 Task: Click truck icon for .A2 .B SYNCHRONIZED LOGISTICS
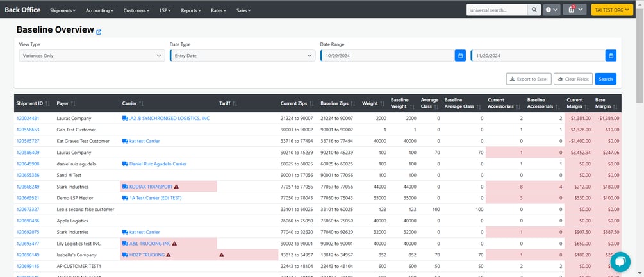125,119
